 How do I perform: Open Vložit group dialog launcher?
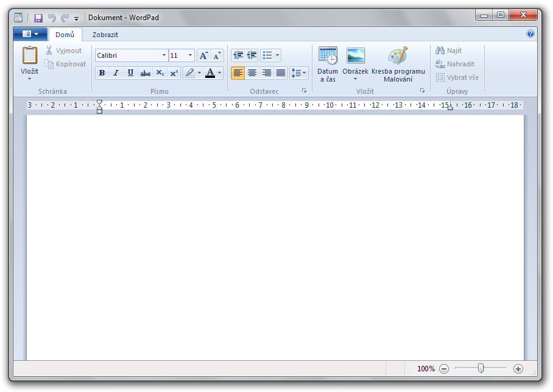pyautogui.click(x=422, y=91)
